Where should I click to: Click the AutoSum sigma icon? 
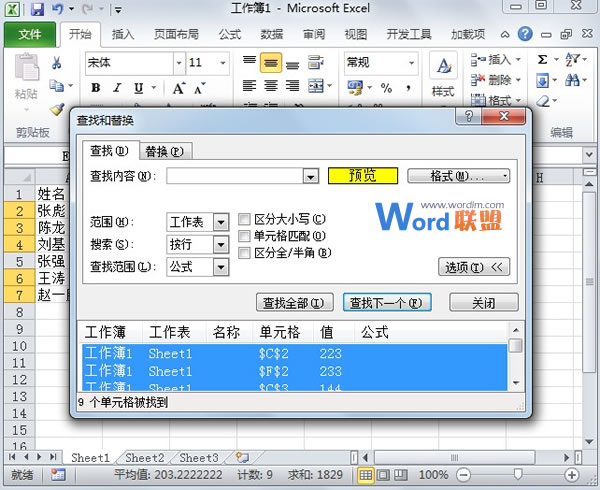tap(543, 60)
